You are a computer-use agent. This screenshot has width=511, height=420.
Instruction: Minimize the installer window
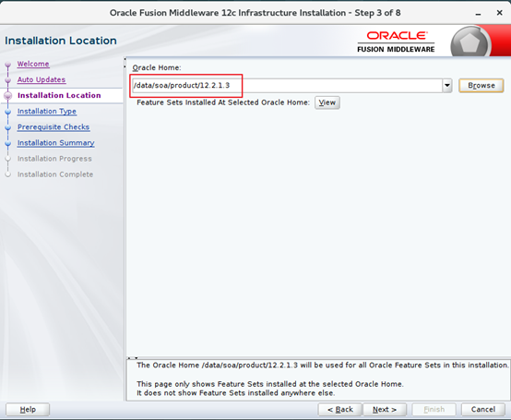click(x=478, y=13)
